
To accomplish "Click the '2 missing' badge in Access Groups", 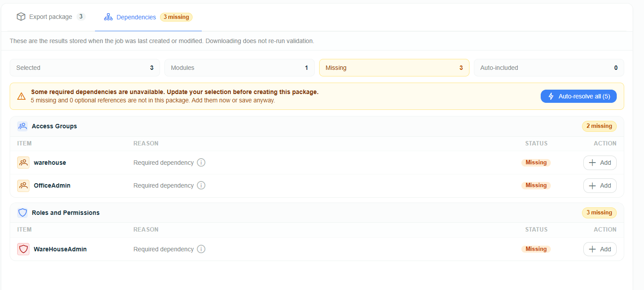I will click(599, 126).
